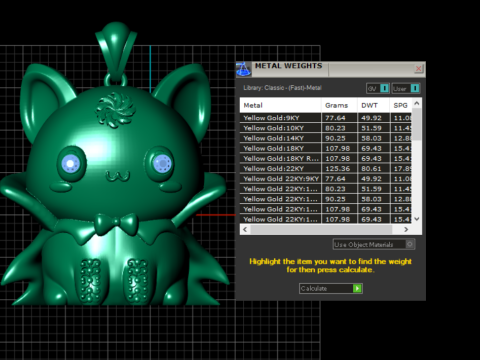Click the metals list scroll up arrow
Screen dimensions: 480x360
417,104
